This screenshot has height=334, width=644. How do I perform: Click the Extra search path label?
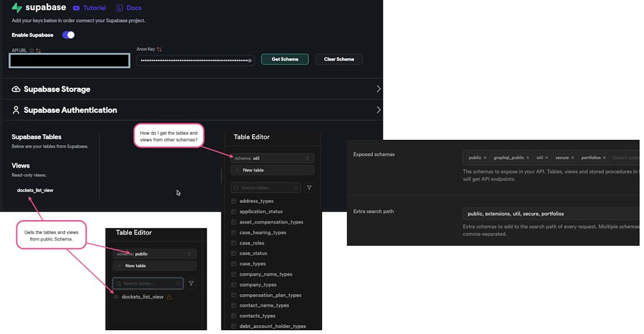tap(374, 211)
